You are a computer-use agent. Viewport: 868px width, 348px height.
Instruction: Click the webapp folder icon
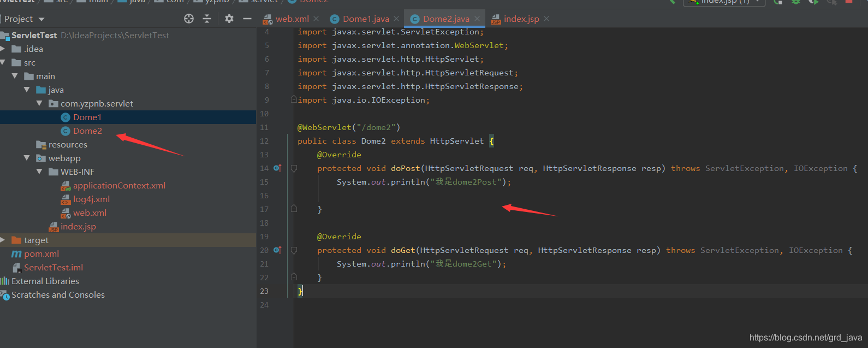41,158
